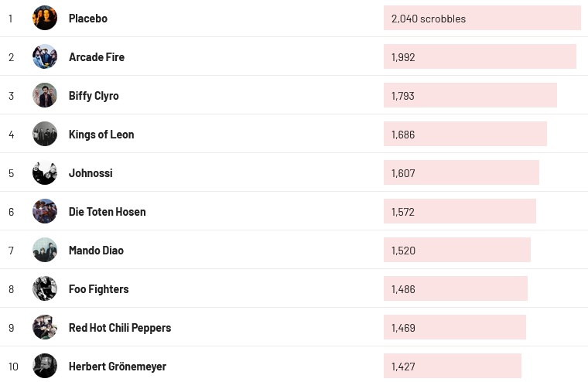The image size is (588, 382).
Task: Click the Arcade Fire artist avatar
Action: pyautogui.click(x=45, y=56)
